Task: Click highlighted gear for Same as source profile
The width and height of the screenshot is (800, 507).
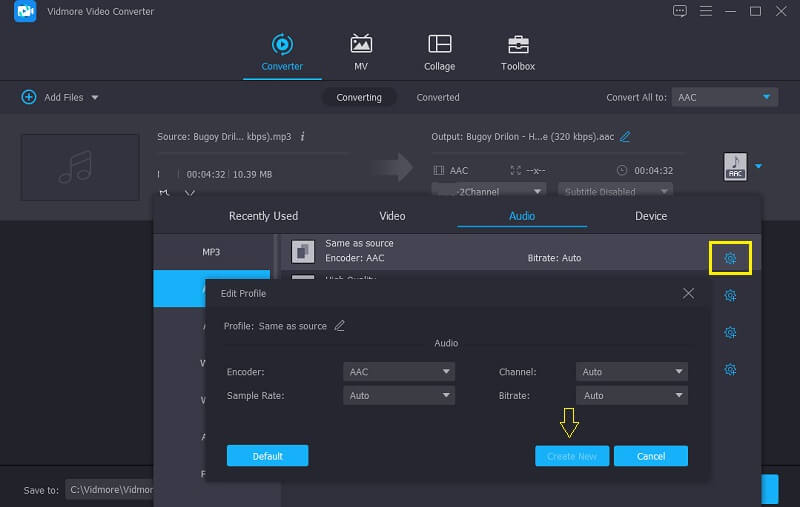Action: [730, 258]
